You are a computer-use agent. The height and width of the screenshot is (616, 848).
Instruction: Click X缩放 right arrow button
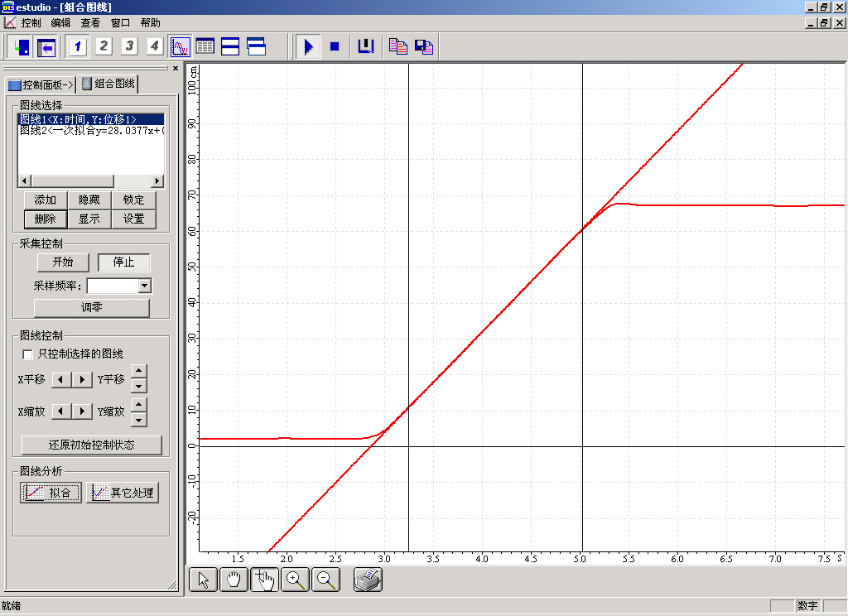click(x=82, y=411)
